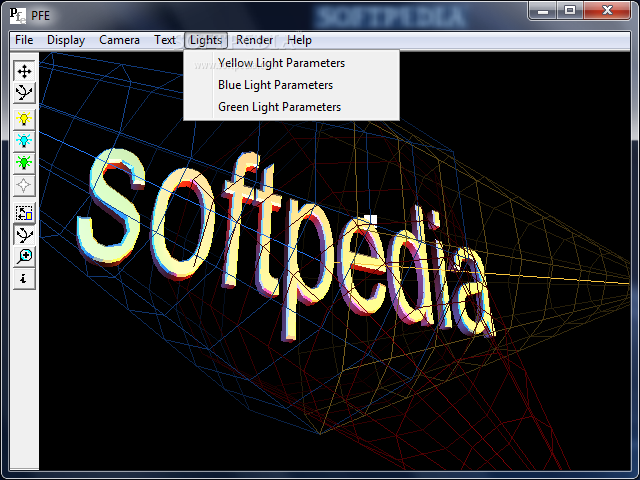The image size is (640, 480).
Task: Select the rotate tool beneath the move tool
Action: [24, 93]
